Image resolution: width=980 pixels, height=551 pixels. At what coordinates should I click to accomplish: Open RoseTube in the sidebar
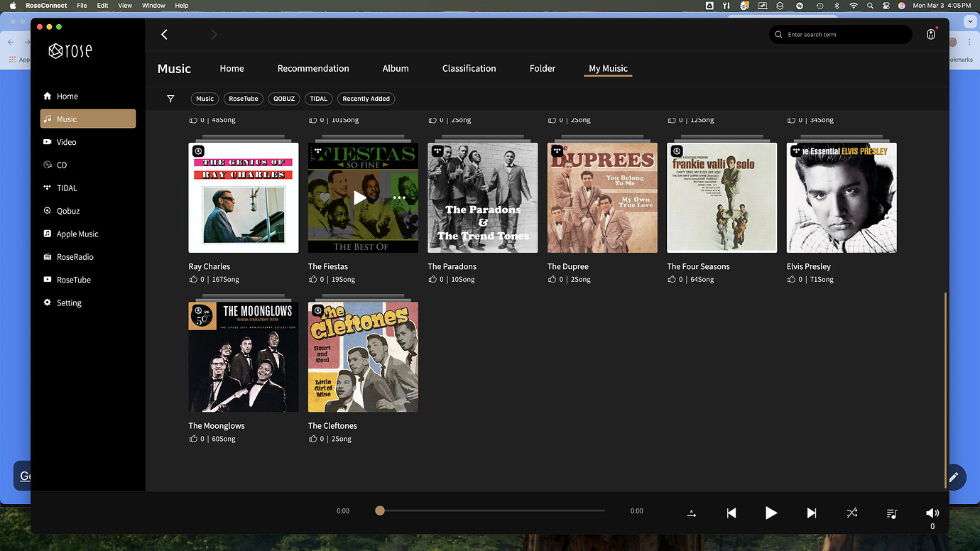click(x=87, y=280)
